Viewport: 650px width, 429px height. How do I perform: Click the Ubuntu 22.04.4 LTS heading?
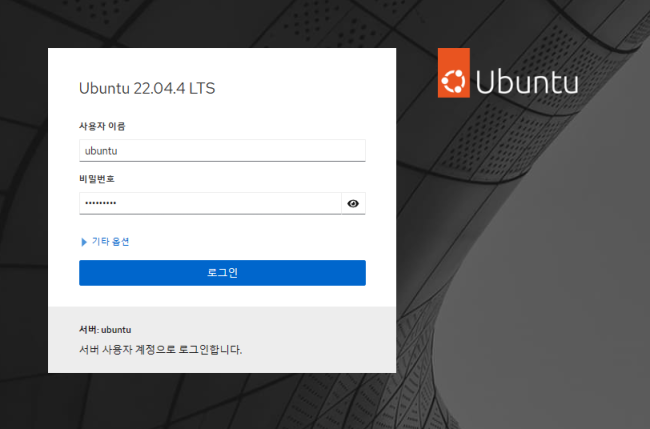(x=147, y=88)
